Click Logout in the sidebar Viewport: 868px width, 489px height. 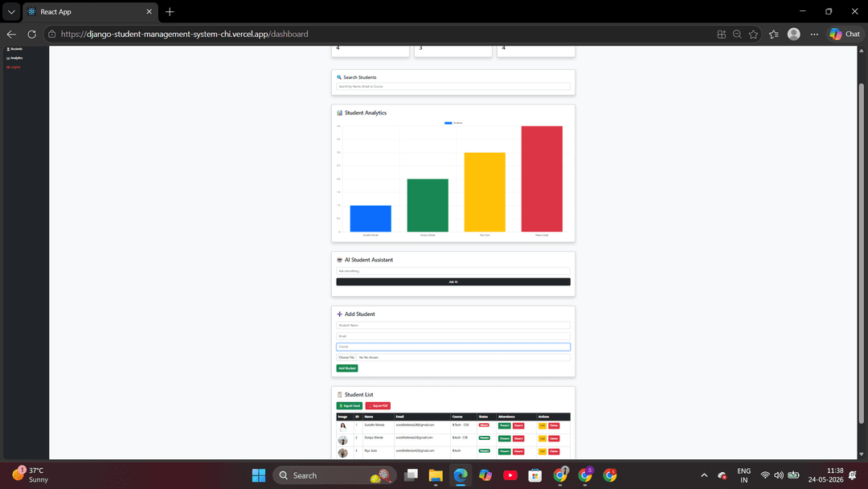[x=14, y=67]
